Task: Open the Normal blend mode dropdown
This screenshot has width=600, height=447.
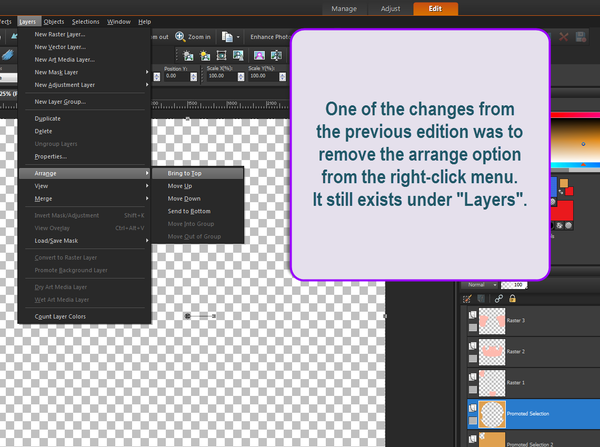Action: [479, 285]
